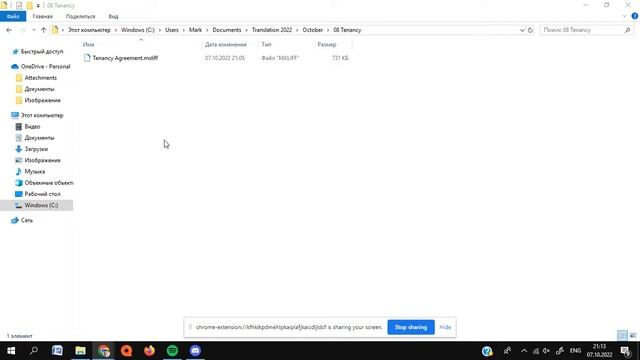Click Stop sharing in the share bar
The image size is (640, 360).
[411, 327]
